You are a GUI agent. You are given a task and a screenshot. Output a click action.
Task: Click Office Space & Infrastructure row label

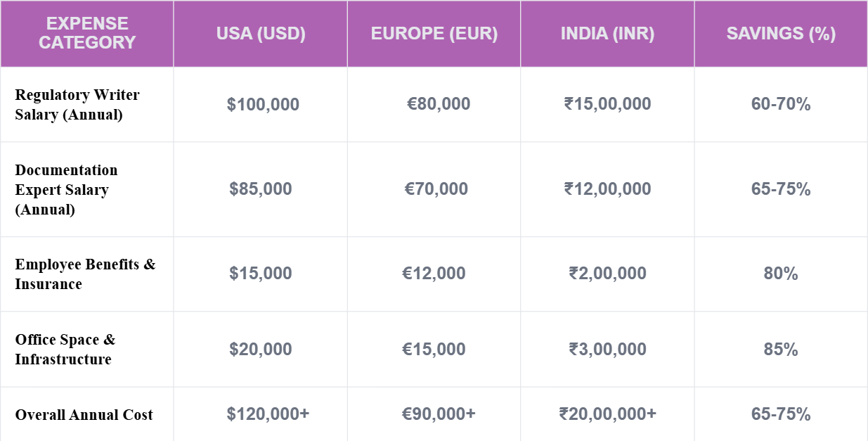pos(65,350)
